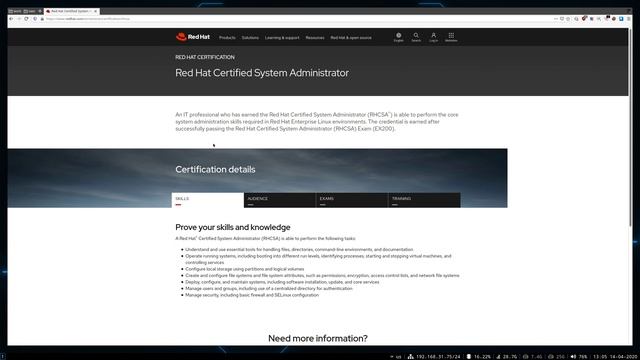Click the Search magnifier icon
Screen dimensions: 640x360
416,37
